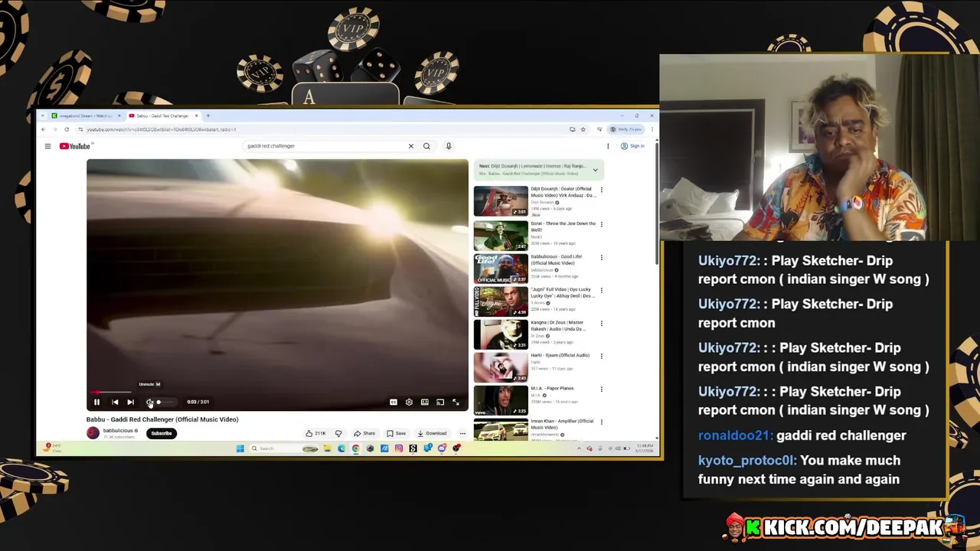This screenshot has width=980, height=551.
Task: Open options menu for Harki Iljaam
Action: (x=601, y=356)
